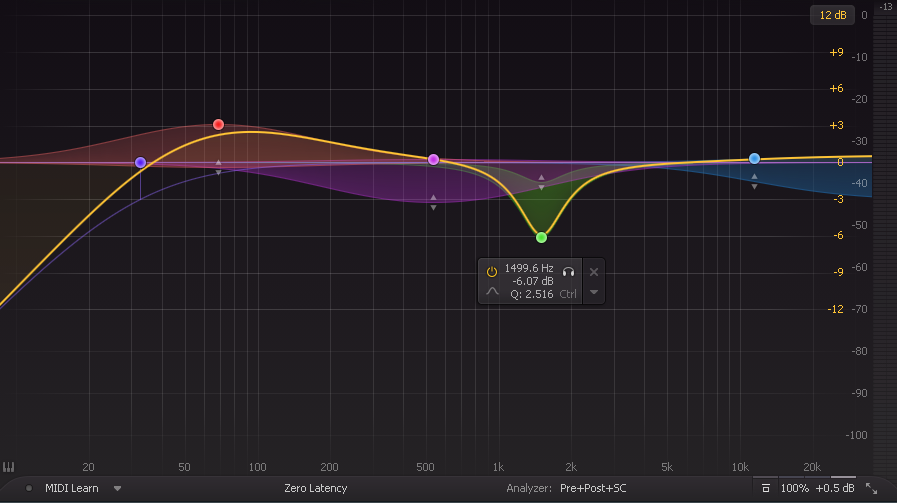Screen dimensions: 897x503
Task: Edit the 1499.6 Hz frequency value
Action: [x=529, y=268]
